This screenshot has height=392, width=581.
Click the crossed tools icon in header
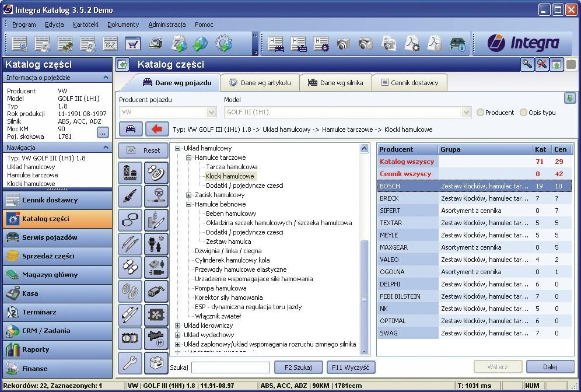542,64
